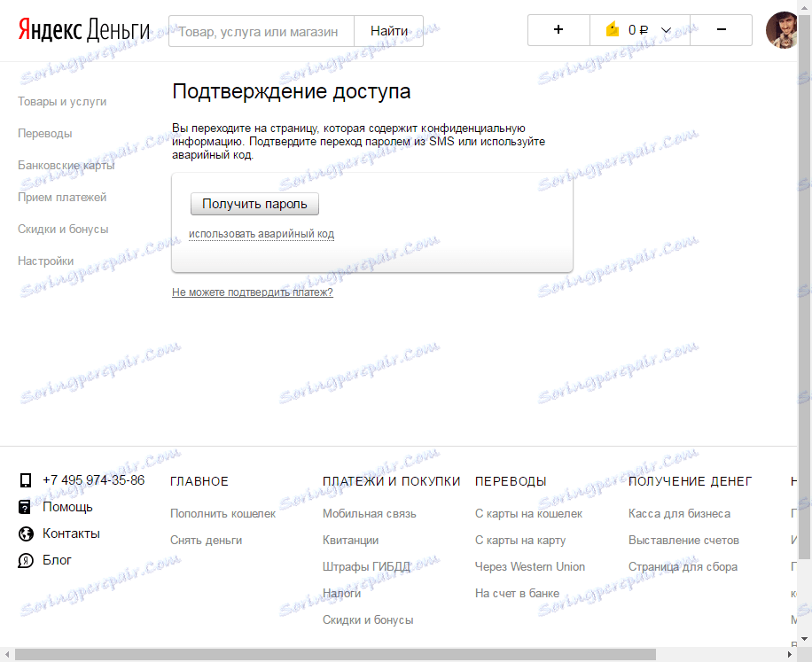812x662 pixels.
Task: Open footer Скидки и бонусы link
Action: pos(368,620)
